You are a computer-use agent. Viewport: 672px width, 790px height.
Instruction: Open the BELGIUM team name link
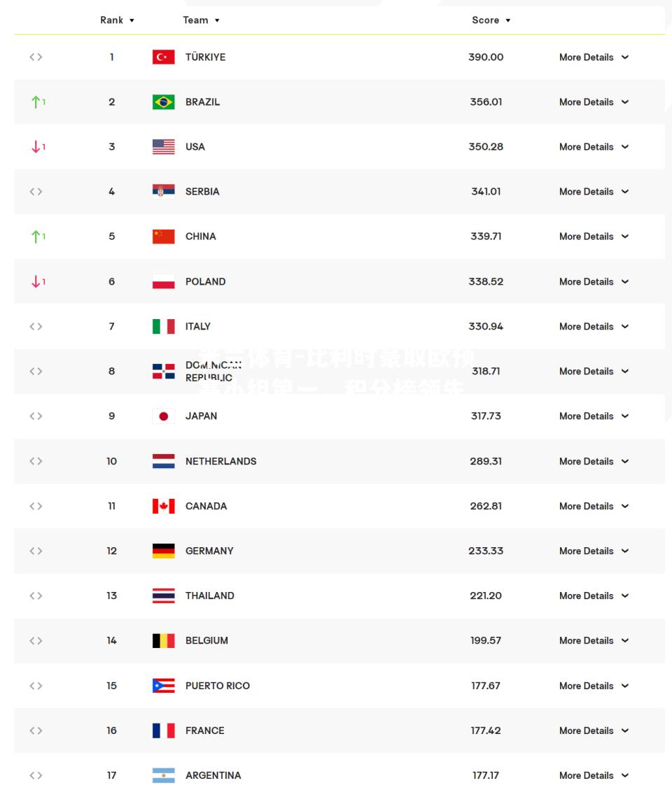click(x=206, y=640)
